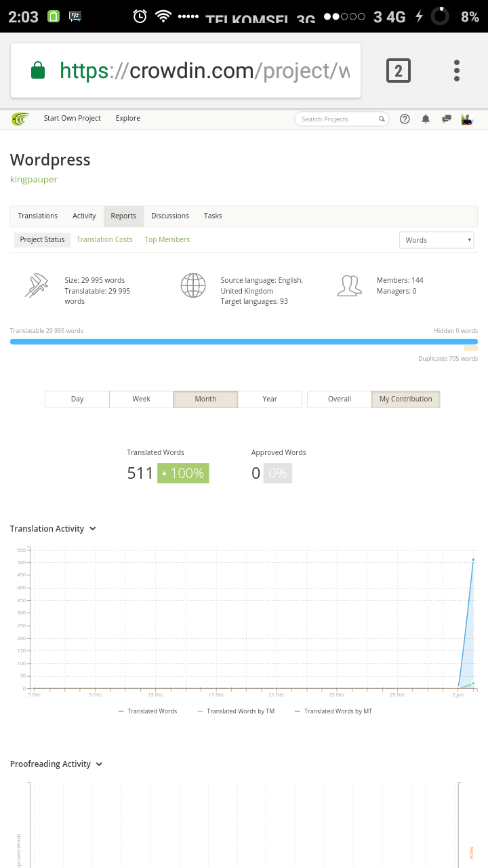This screenshot has height=868, width=488.
Task: Tap the circular battery indicator
Action: click(440, 16)
